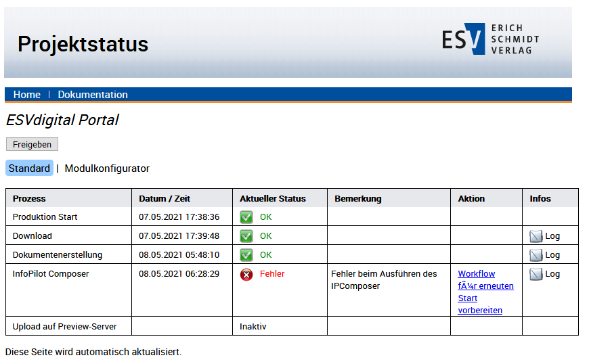Click red error icon for InfoPilot Composer
This screenshot has height=364, width=589.
pyautogui.click(x=246, y=274)
